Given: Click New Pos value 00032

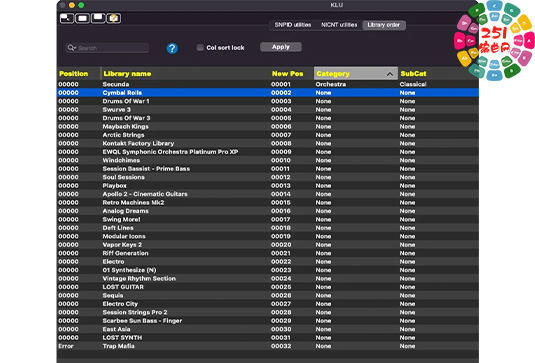Looking at the screenshot, I should pyautogui.click(x=281, y=346).
